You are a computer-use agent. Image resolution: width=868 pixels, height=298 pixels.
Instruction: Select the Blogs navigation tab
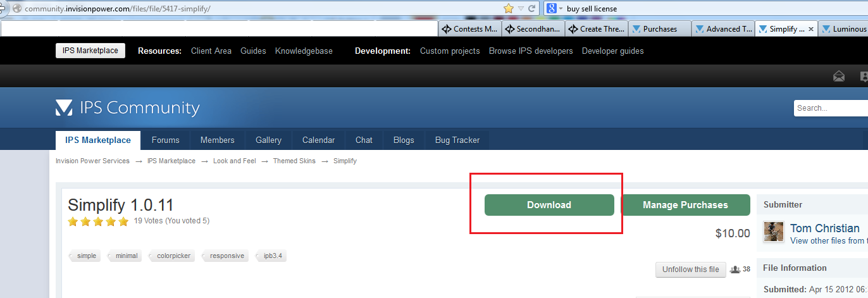pyautogui.click(x=404, y=140)
